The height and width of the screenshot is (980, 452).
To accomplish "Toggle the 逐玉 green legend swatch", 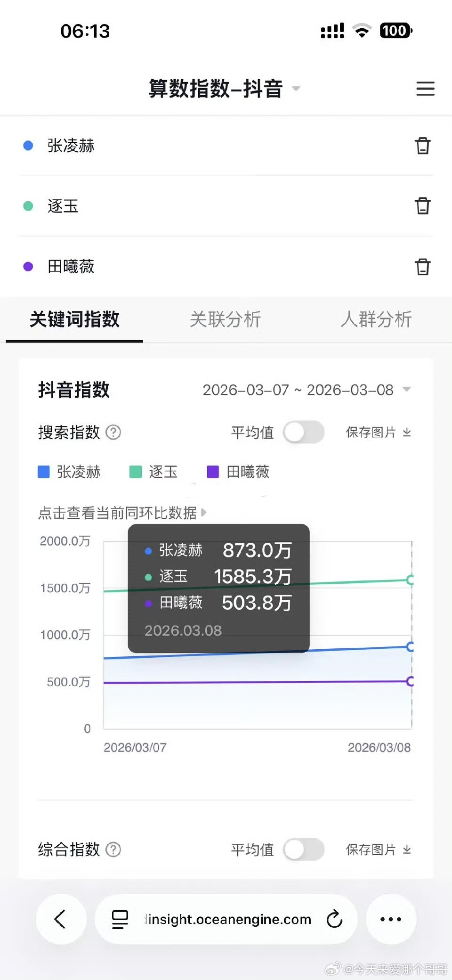I will click(x=136, y=472).
